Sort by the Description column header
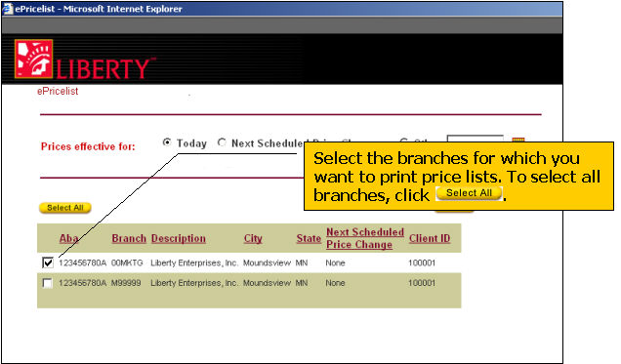The height and width of the screenshot is (364, 621). [179, 238]
